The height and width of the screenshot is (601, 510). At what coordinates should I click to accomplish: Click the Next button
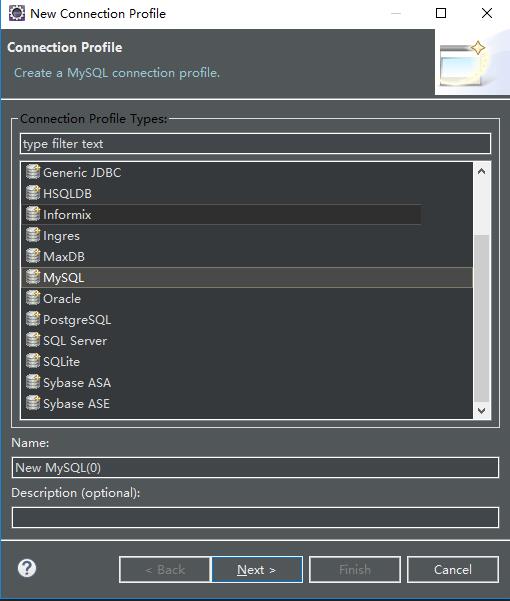(257, 570)
